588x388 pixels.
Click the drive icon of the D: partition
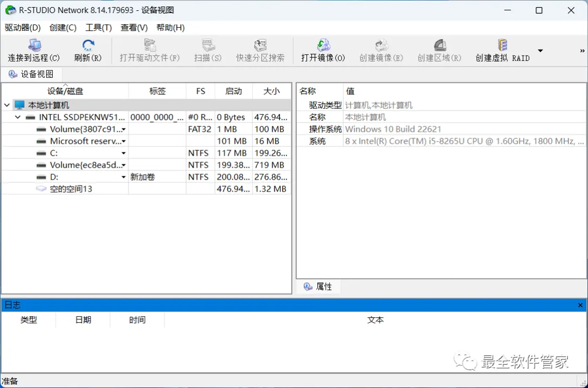41,177
